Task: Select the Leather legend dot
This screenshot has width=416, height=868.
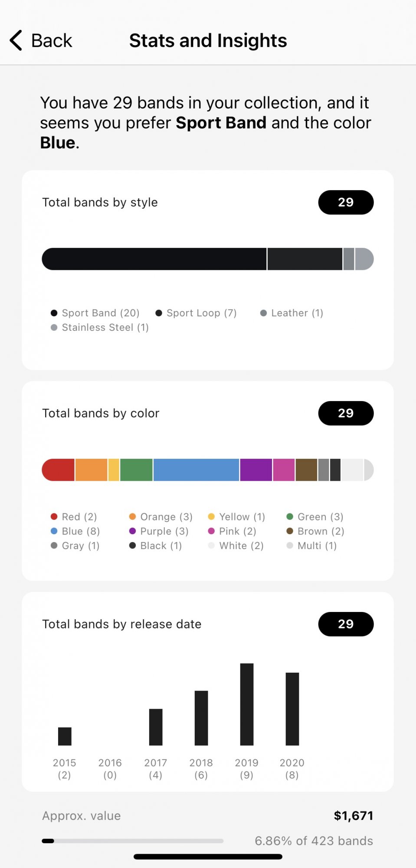Action: [x=263, y=313]
